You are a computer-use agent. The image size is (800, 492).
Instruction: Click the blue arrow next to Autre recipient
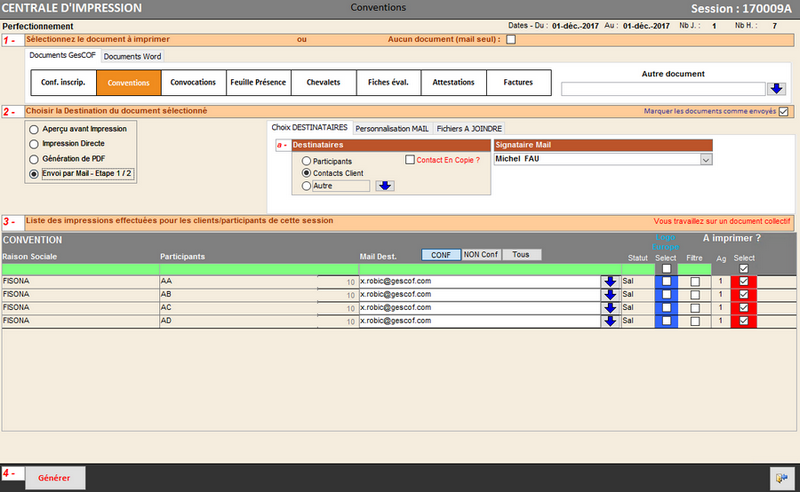[x=387, y=185]
